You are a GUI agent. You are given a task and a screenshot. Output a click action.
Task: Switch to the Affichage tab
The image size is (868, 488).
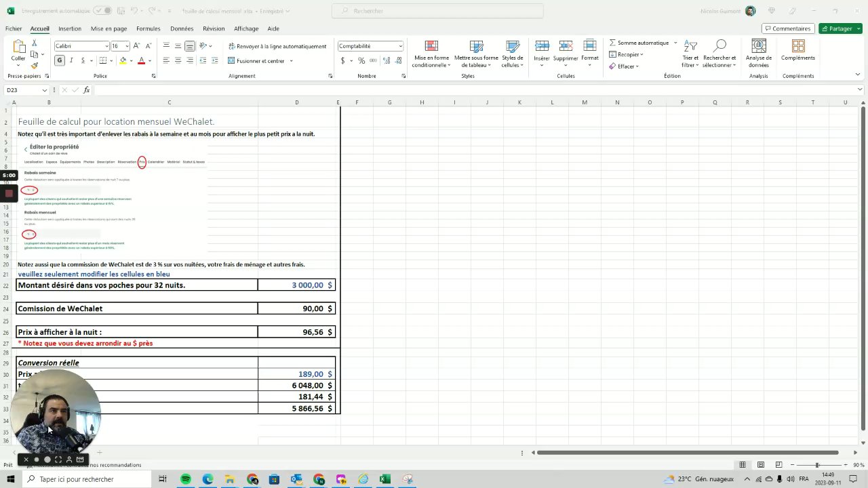click(246, 28)
